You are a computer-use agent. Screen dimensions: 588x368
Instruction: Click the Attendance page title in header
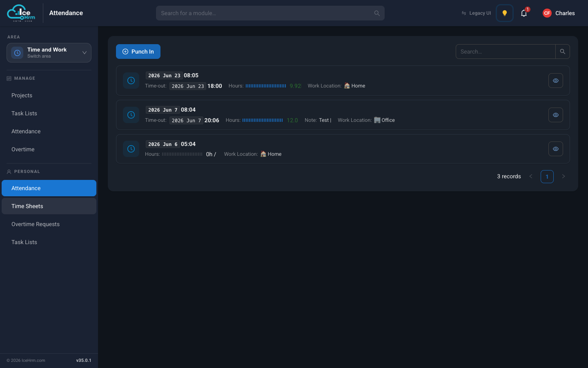tap(66, 13)
